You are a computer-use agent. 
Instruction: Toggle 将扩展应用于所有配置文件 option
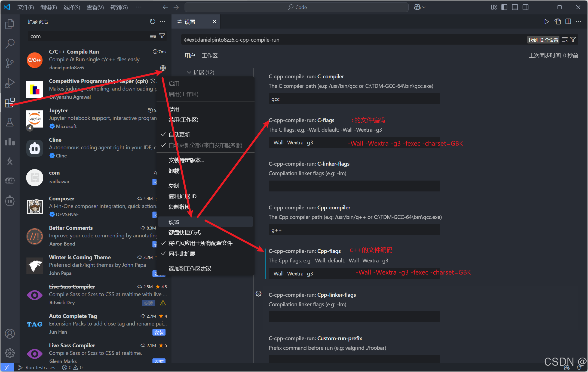[200, 243]
